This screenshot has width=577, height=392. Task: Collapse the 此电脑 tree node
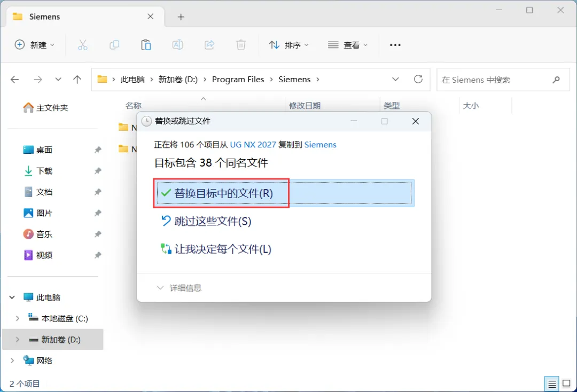[x=12, y=297]
